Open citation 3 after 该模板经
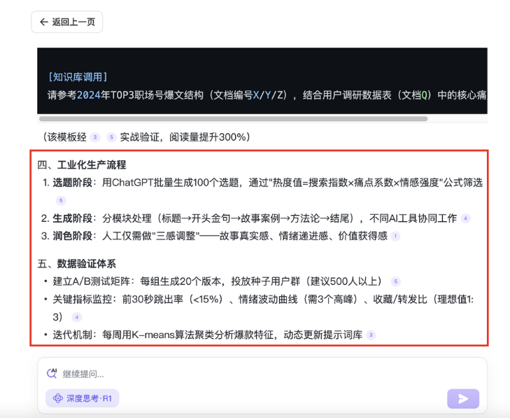The image size is (510, 420). (95, 137)
